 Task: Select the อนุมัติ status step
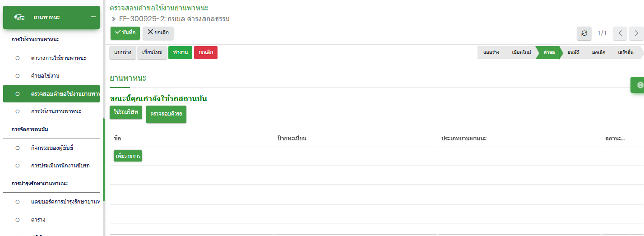pyautogui.click(x=573, y=53)
